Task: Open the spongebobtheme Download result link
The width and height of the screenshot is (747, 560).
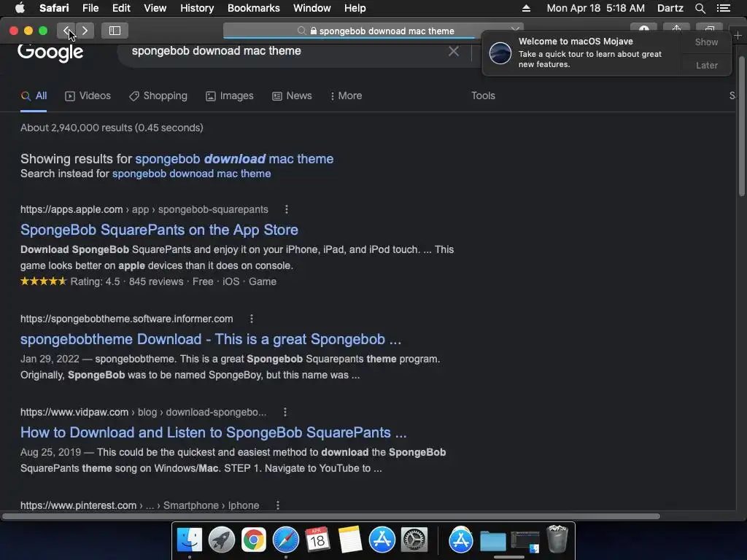Action: pyautogui.click(x=211, y=340)
